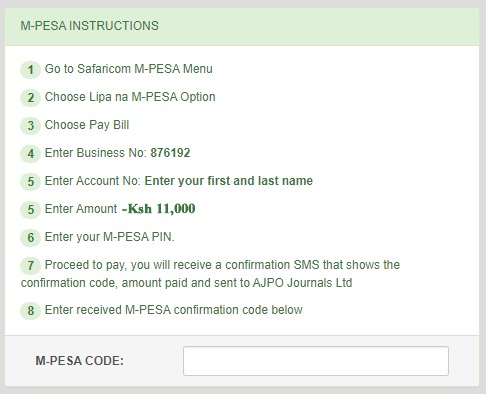486x394 pixels.
Task: Click the M-PESA CODE input field
Action: coord(316,361)
